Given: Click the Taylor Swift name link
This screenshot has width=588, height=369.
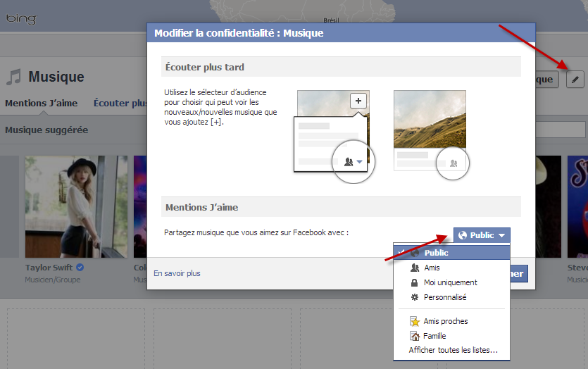Looking at the screenshot, I should [49, 268].
